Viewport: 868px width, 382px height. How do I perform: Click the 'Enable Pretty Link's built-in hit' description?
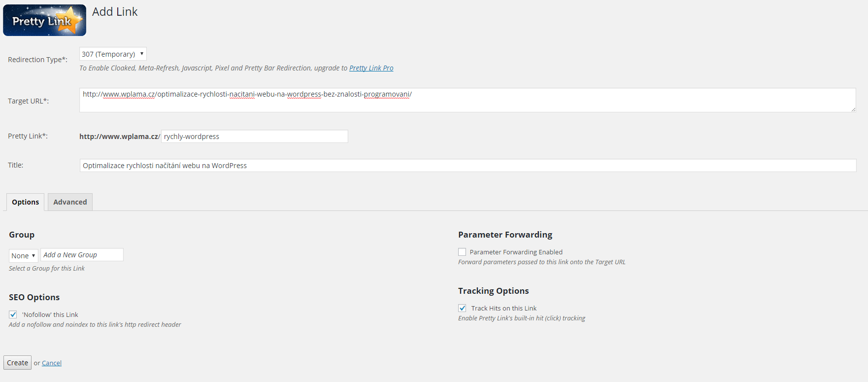(522, 318)
